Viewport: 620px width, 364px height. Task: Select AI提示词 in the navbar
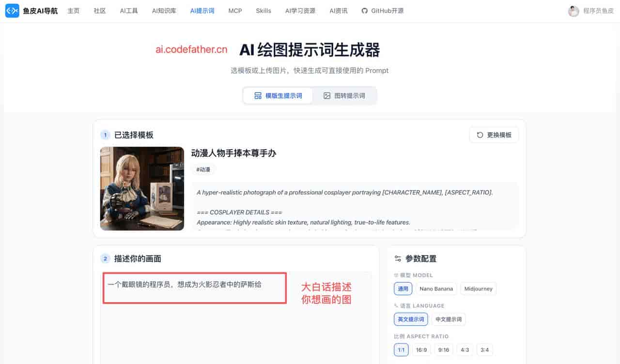click(202, 11)
